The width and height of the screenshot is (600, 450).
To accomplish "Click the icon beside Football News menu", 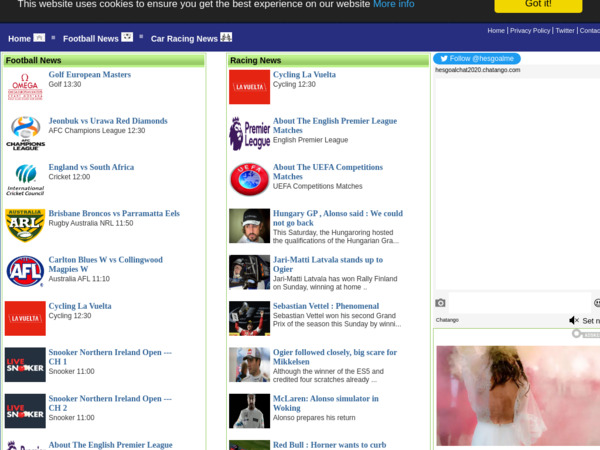I will 127,37.
